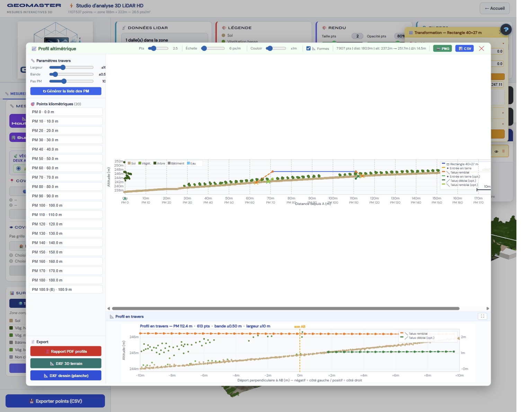Export the profile data via CSV
Viewport: 532px width, 412px height.
click(x=464, y=48)
